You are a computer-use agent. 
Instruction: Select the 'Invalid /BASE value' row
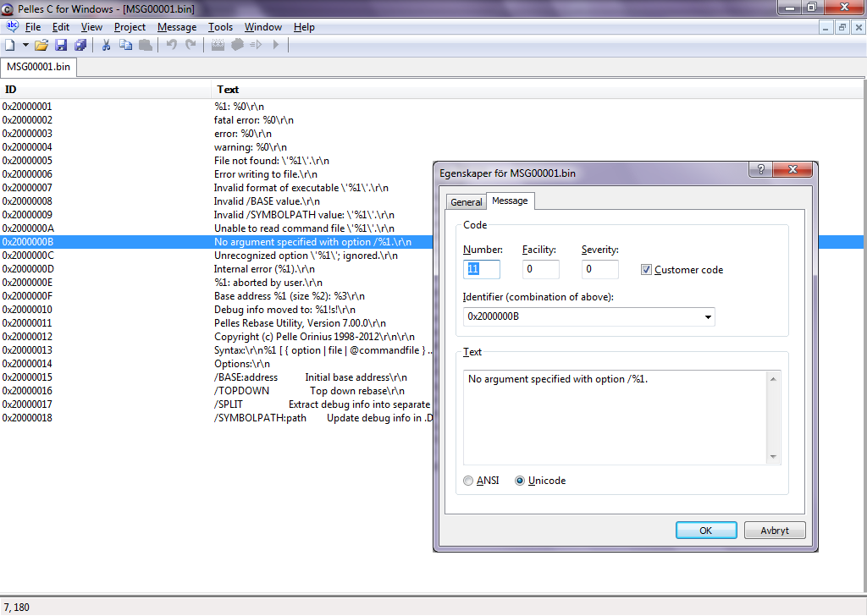[216, 201]
